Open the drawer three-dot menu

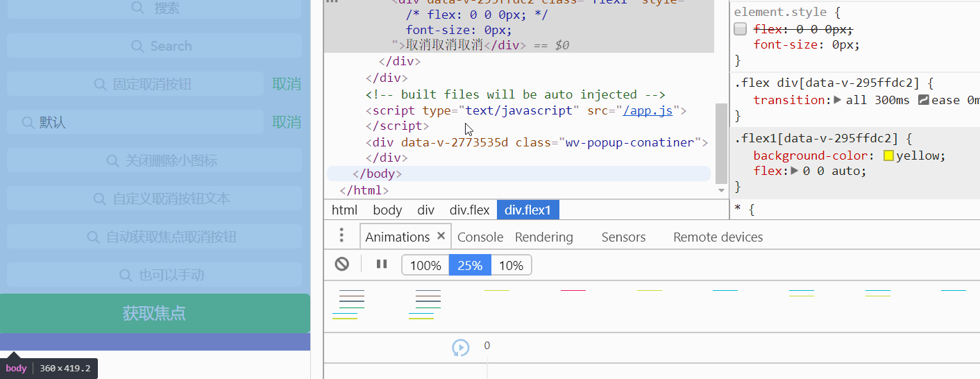coord(341,235)
